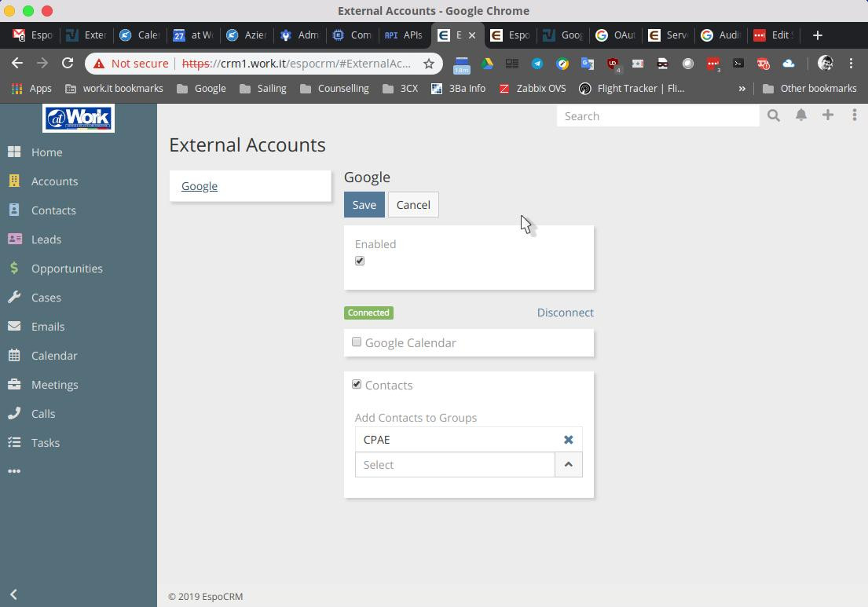
Task: Click into the global Search field
Action: point(658,116)
